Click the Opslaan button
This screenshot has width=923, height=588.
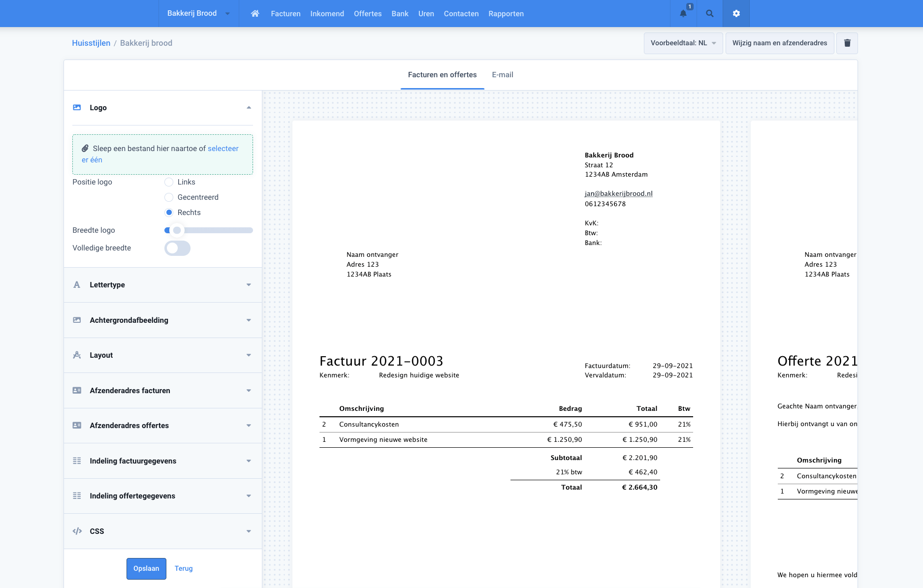pyautogui.click(x=146, y=569)
